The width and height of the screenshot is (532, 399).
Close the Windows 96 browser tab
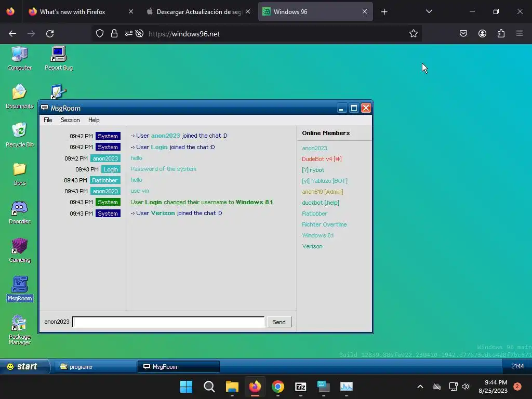pos(365,11)
